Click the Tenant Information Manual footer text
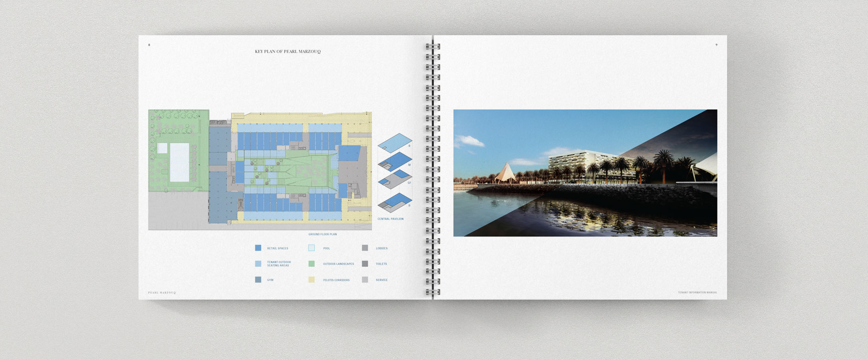Screen dimensions: 868x360 point(697,292)
